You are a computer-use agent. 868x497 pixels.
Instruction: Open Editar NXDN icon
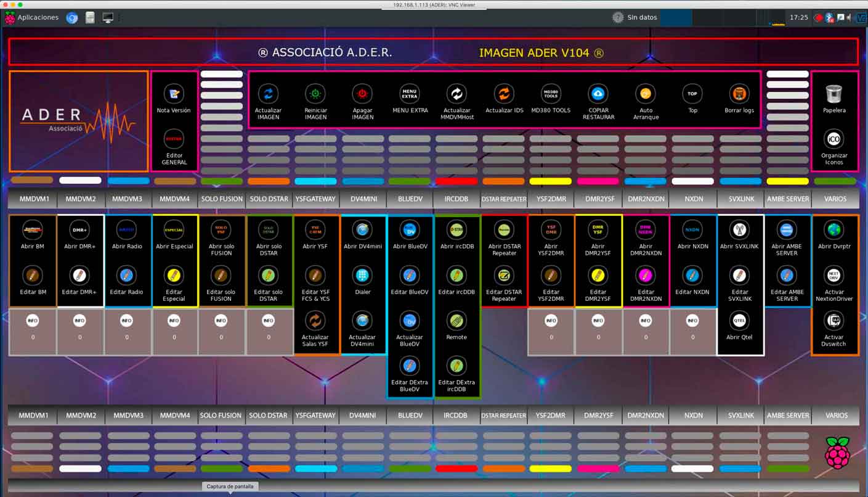(x=692, y=276)
